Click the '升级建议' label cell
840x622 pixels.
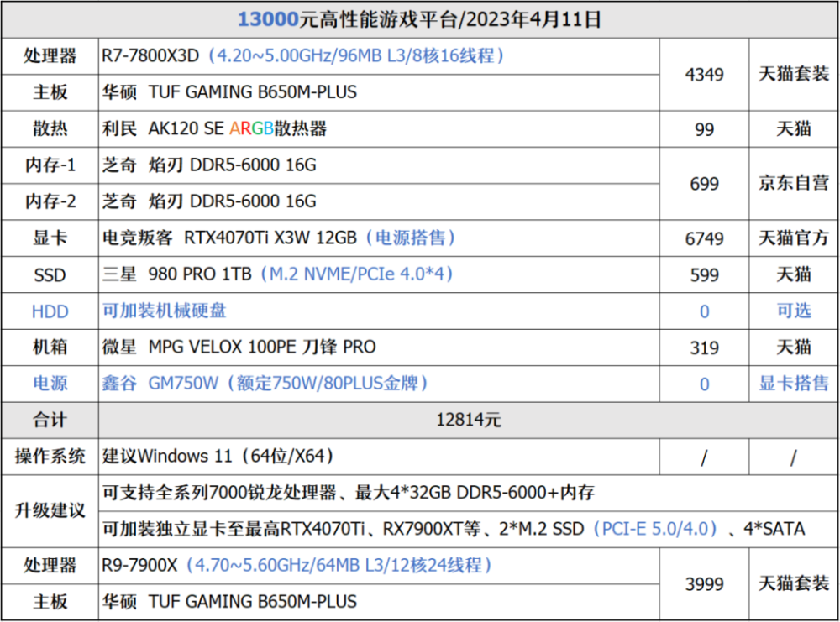tap(50, 511)
